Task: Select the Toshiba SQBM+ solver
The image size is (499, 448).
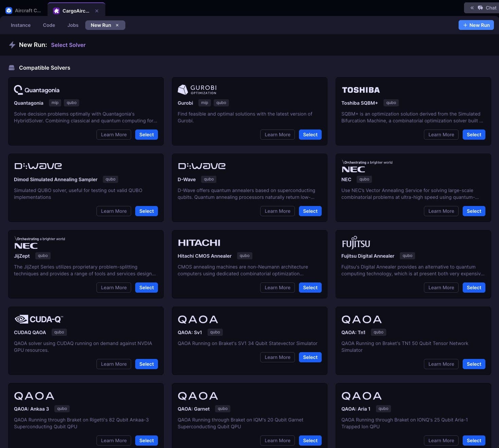Action: pyautogui.click(x=474, y=134)
